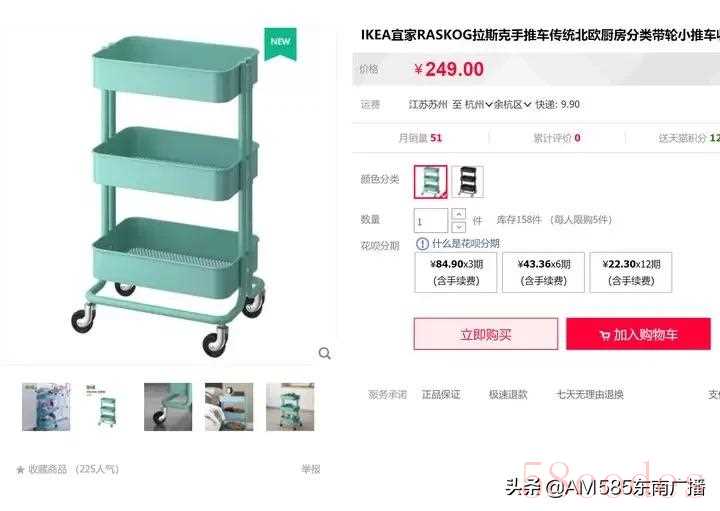Choose the ¥84.90x3期 installment plan
The image size is (720, 511).
(456, 272)
